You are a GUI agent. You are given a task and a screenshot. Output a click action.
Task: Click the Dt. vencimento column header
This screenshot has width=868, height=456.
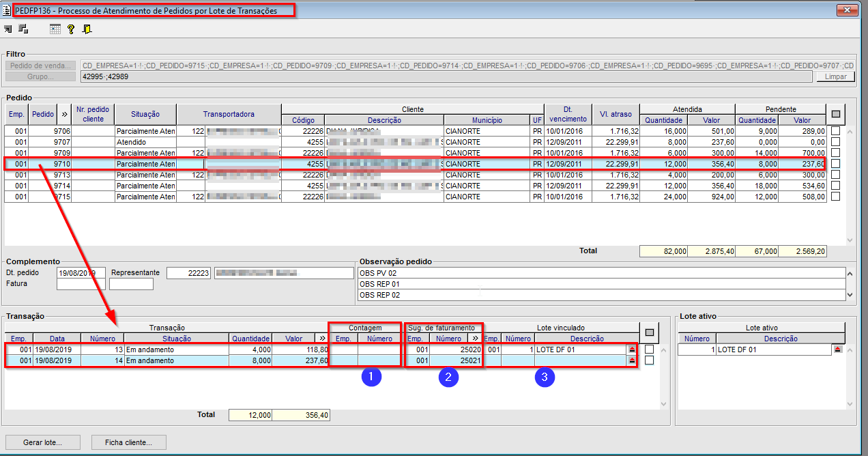(568, 115)
